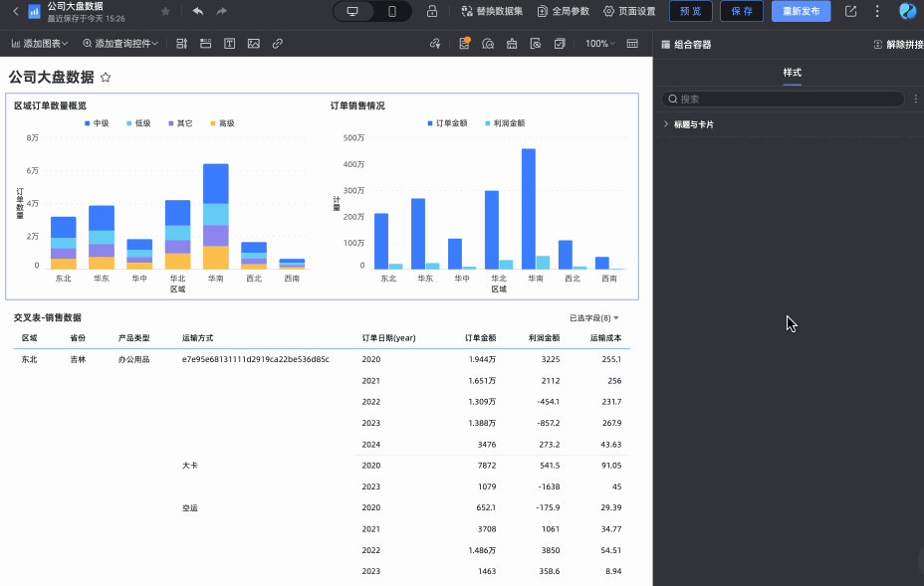Click the 重新发布 button
The height and width of the screenshot is (586, 924).
pyautogui.click(x=801, y=11)
